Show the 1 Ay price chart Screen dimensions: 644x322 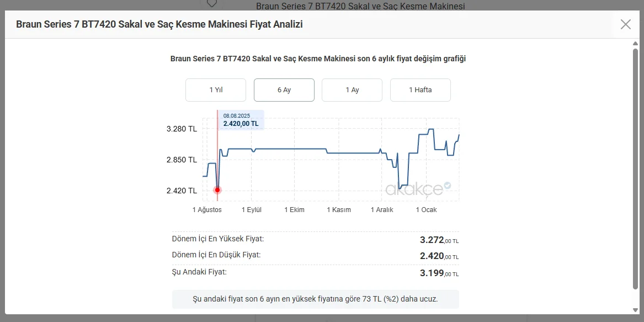352,90
